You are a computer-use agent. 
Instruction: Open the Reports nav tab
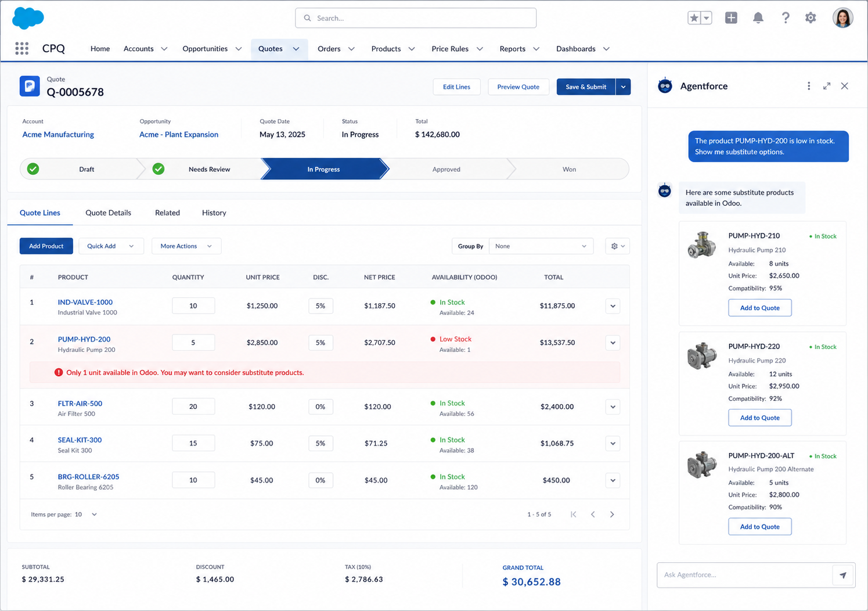(512, 49)
